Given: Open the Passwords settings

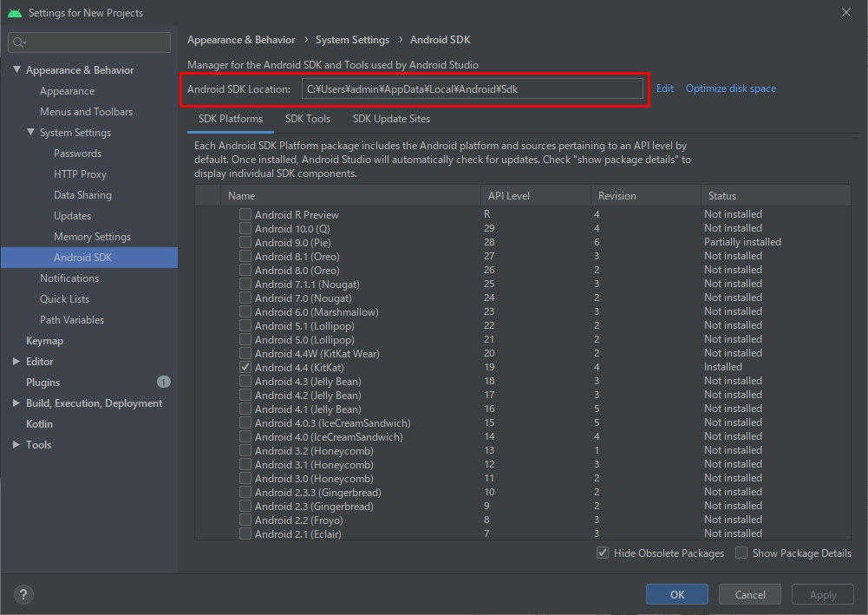Looking at the screenshot, I should tap(77, 154).
